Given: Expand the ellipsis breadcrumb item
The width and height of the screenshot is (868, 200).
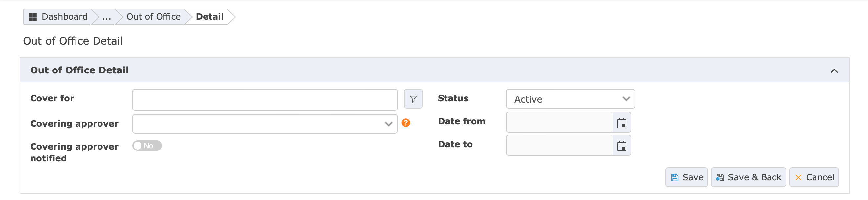Looking at the screenshot, I should pos(107,17).
